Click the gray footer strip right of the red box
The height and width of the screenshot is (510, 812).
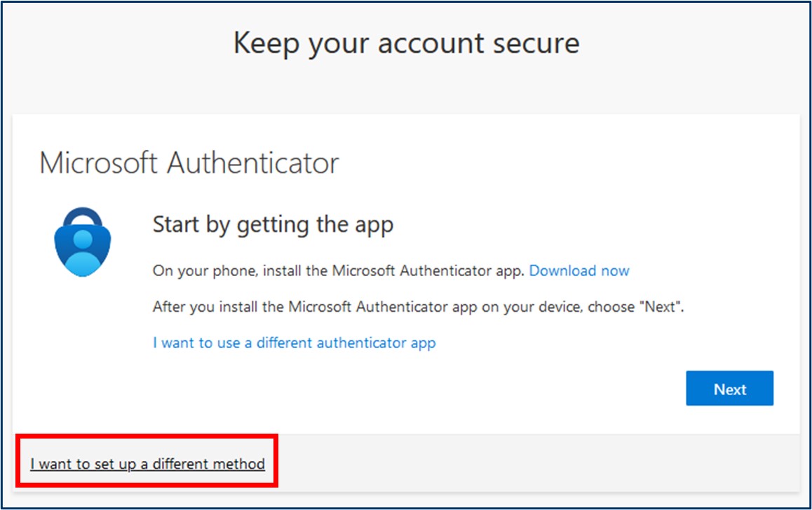[x=539, y=463]
